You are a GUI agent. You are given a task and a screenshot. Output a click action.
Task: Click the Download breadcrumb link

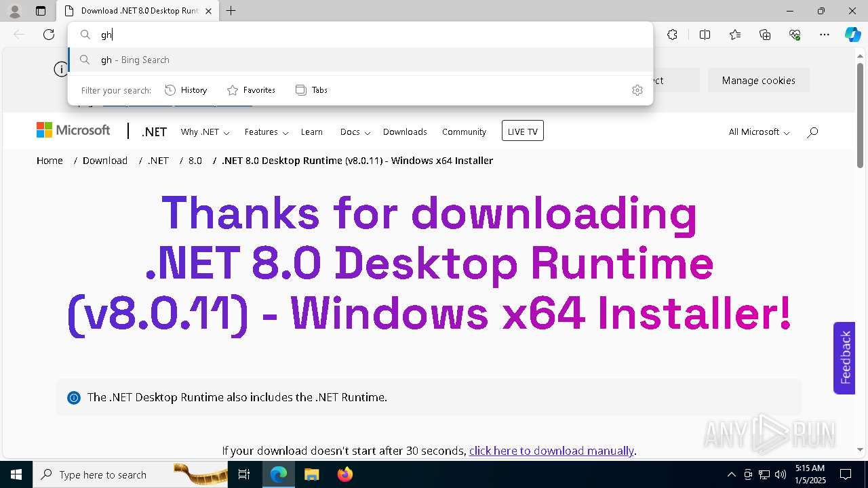105,161
